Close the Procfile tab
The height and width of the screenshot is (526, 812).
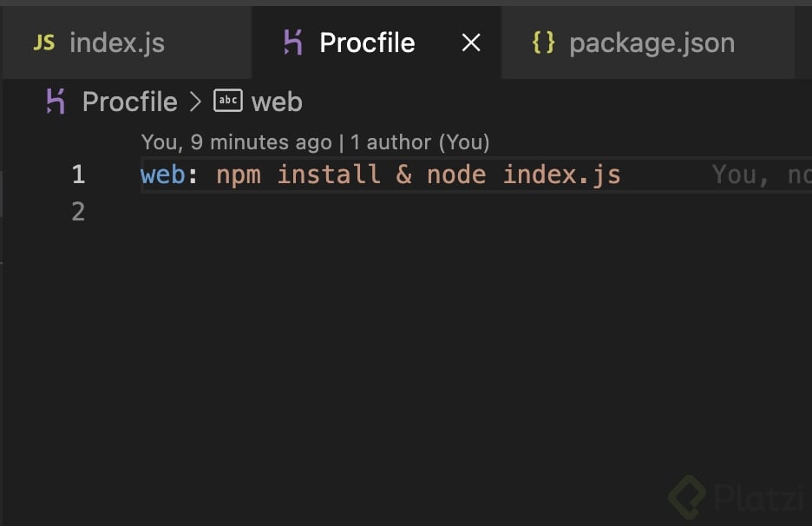point(471,43)
